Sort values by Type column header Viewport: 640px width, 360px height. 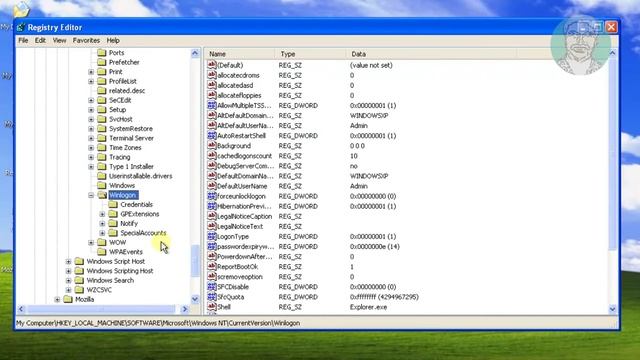pyautogui.click(x=310, y=54)
